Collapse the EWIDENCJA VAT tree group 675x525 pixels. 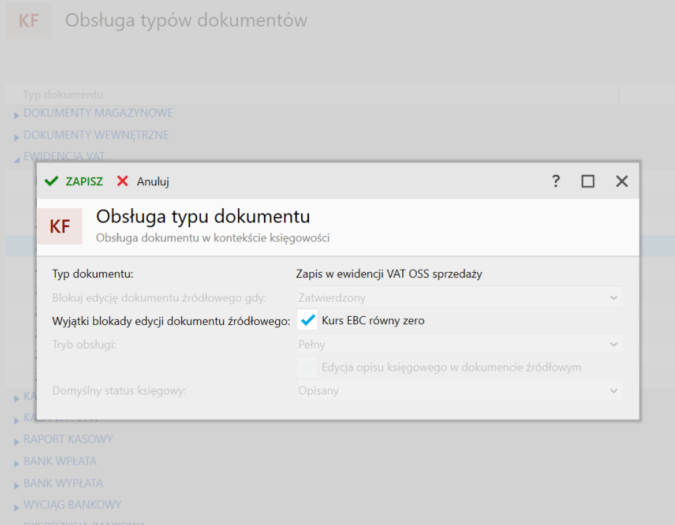pos(16,158)
